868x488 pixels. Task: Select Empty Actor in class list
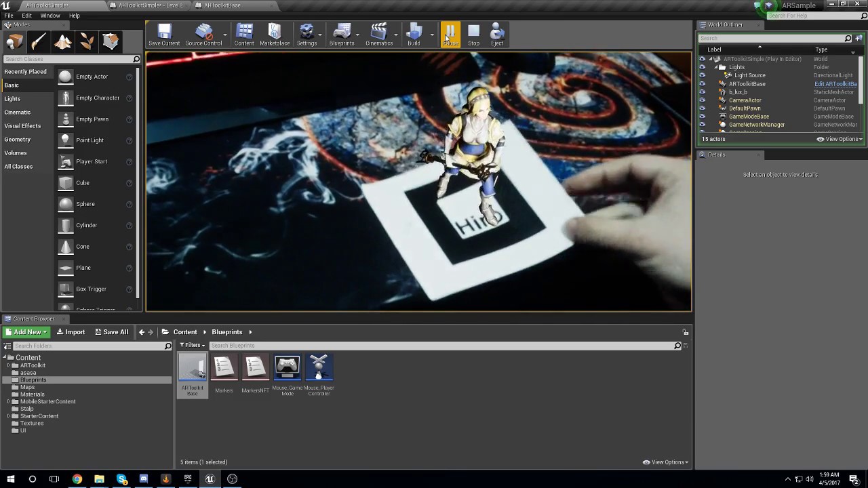[x=95, y=77]
